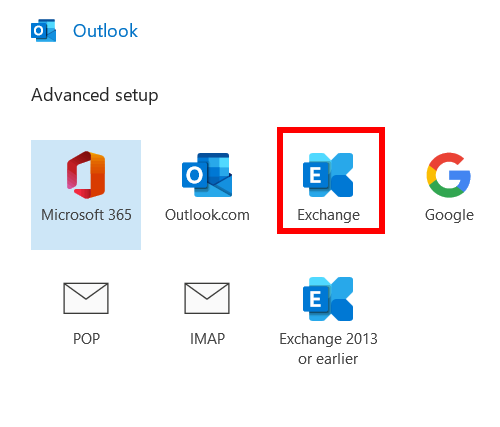Click the blue Outlook title text
This screenshot has height=427, width=500.
pyautogui.click(x=105, y=31)
